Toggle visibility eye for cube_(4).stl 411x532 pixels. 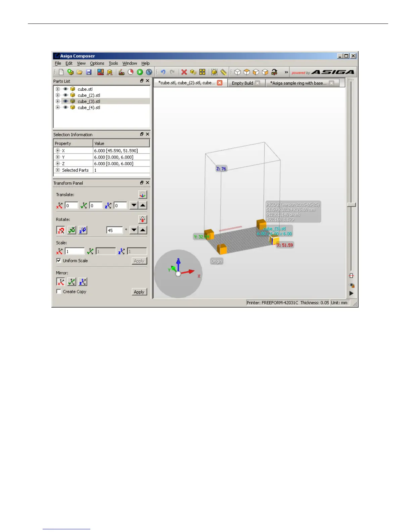pos(65,107)
